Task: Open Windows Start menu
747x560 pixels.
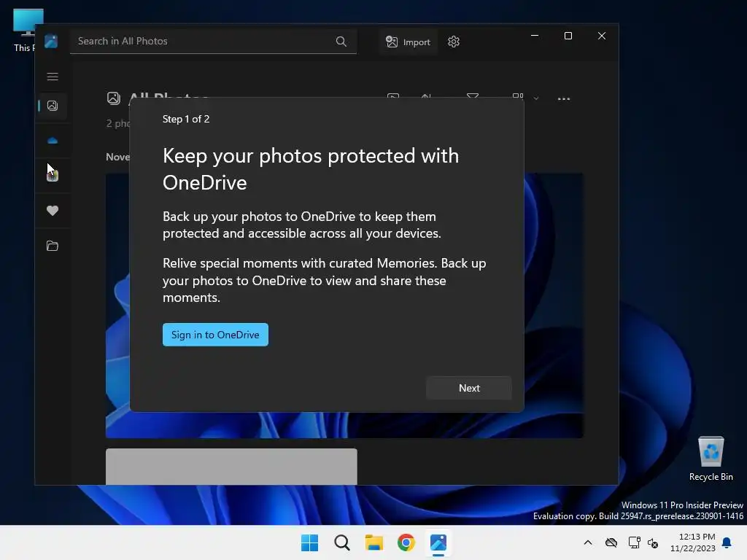Action: pyautogui.click(x=309, y=542)
